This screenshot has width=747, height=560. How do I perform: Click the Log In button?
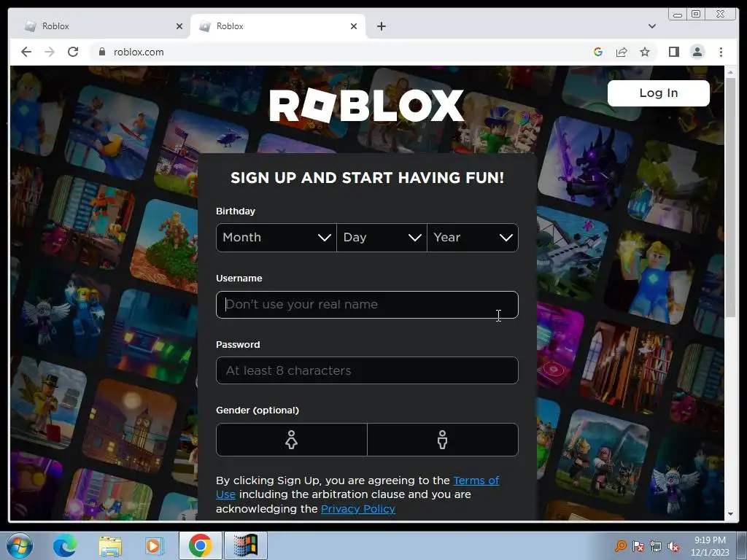click(659, 93)
